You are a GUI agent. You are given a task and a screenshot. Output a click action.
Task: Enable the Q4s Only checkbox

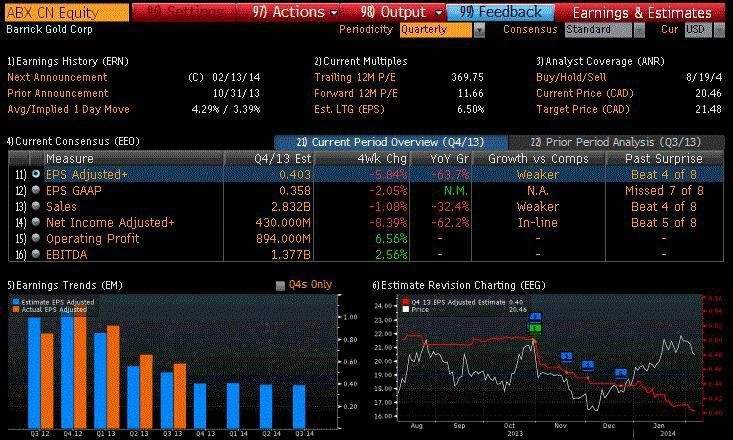point(280,286)
